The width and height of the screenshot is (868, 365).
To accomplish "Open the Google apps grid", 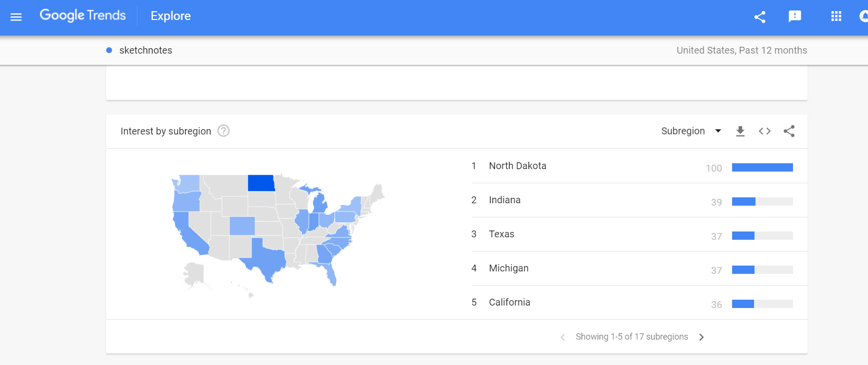I will tap(836, 17).
